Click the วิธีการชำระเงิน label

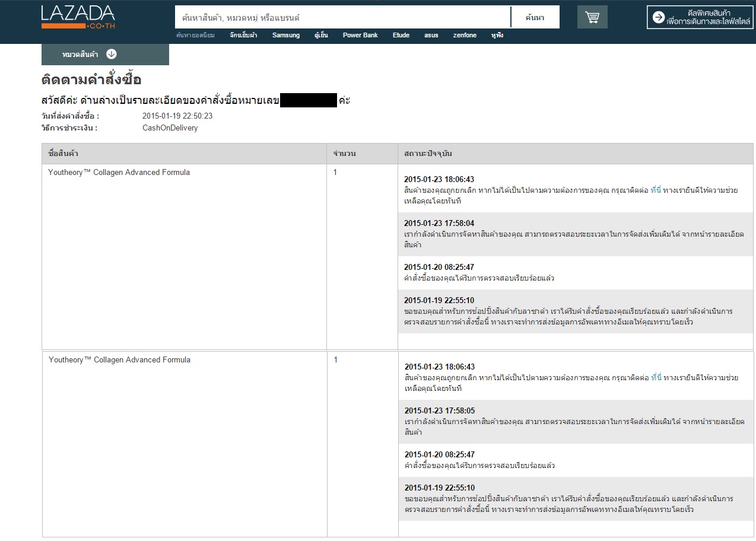(x=69, y=128)
